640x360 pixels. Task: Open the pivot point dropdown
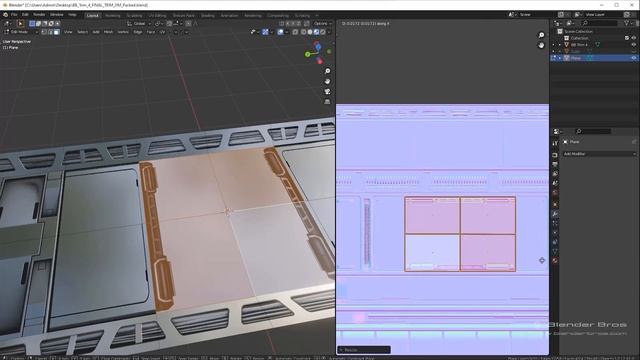tap(159, 24)
